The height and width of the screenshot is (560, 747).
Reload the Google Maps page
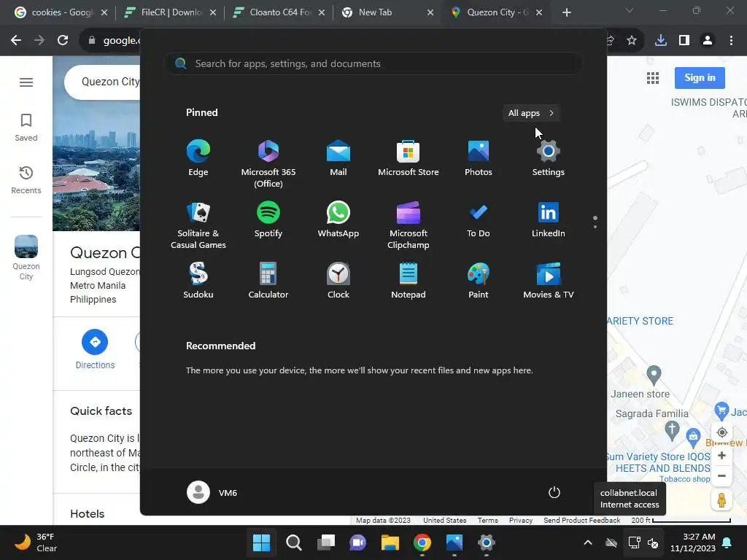click(63, 41)
